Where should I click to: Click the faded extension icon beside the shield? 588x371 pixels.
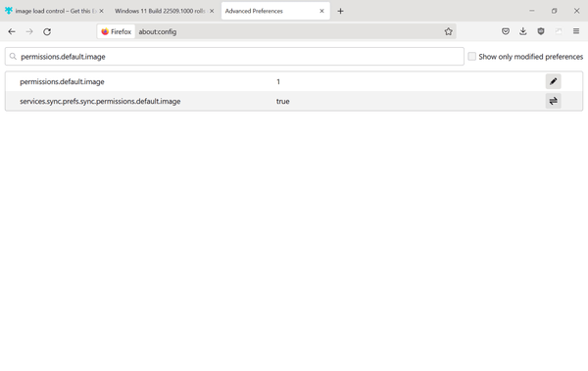pyautogui.click(x=559, y=31)
